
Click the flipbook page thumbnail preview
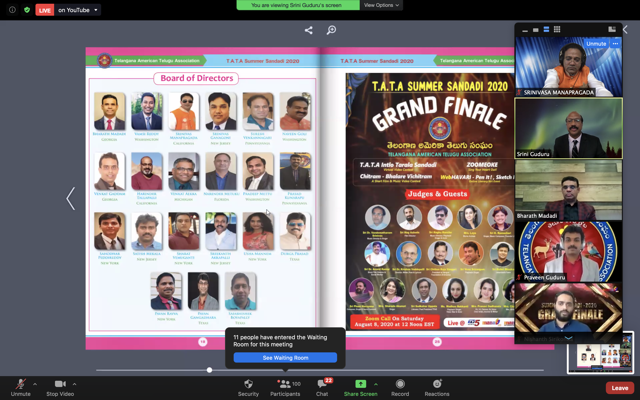click(600, 353)
